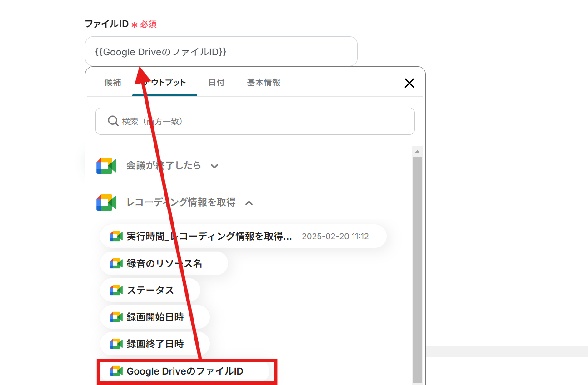Click the magnifier search icon
This screenshot has width=588, height=385.
tap(113, 121)
